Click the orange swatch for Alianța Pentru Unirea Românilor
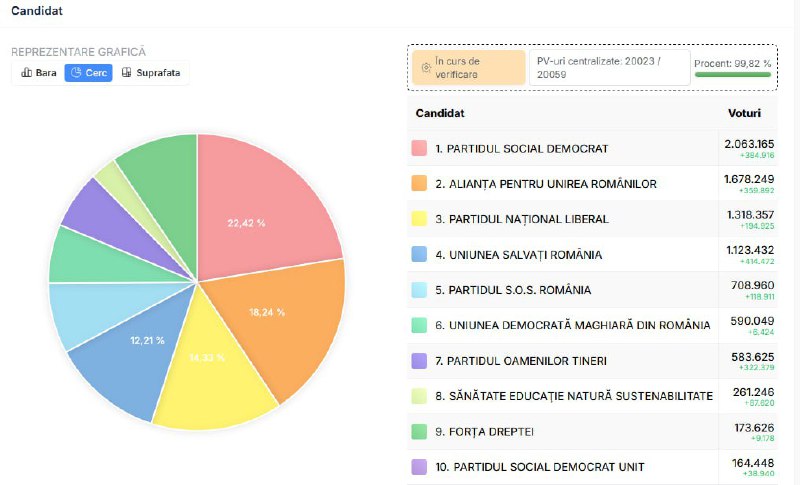The height and width of the screenshot is (485, 800). click(x=420, y=183)
